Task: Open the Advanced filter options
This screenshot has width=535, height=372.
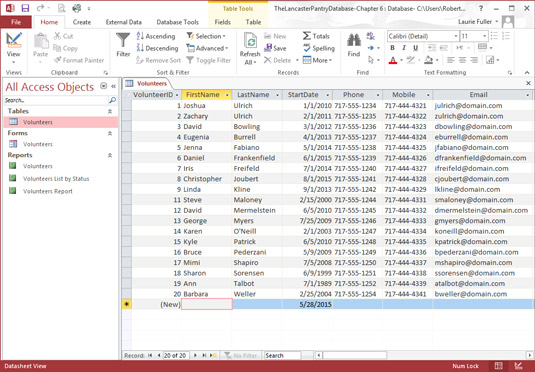Action: [207, 48]
